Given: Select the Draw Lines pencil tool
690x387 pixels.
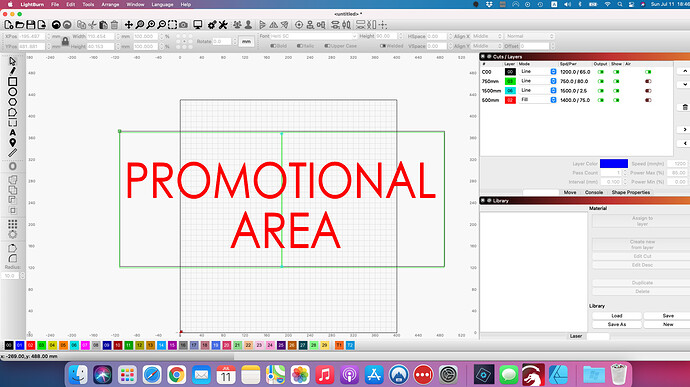Looking at the screenshot, I should 13,71.
